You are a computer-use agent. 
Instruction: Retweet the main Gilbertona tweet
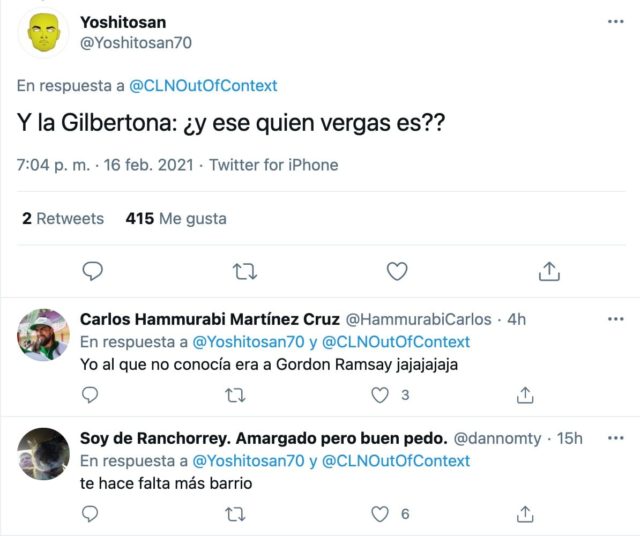244,270
